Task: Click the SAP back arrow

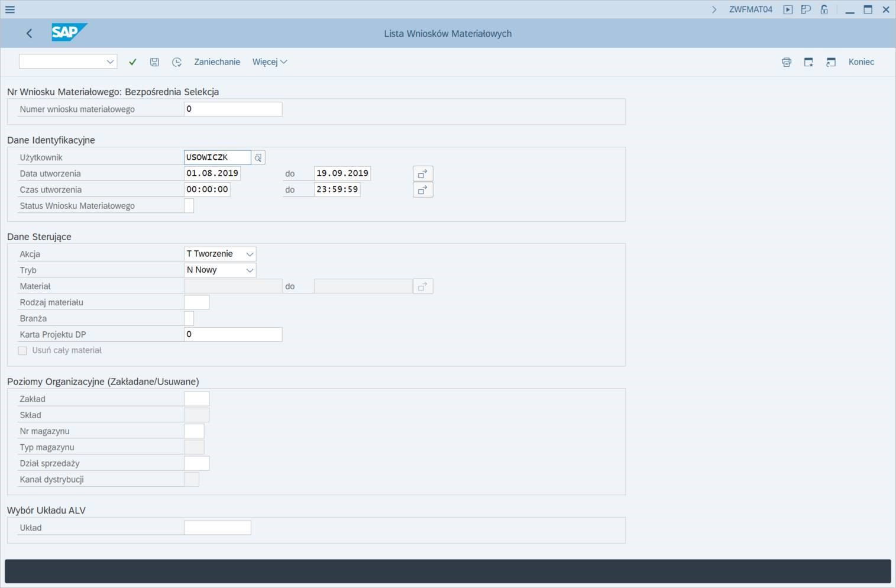Action: pos(29,34)
